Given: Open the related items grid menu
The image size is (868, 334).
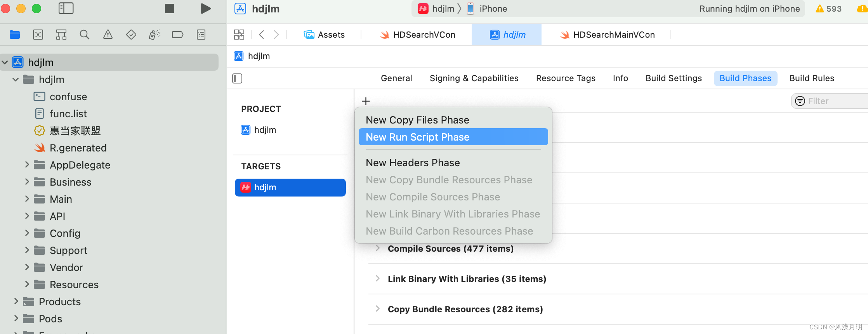Looking at the screenshot, I should [239, 35].
